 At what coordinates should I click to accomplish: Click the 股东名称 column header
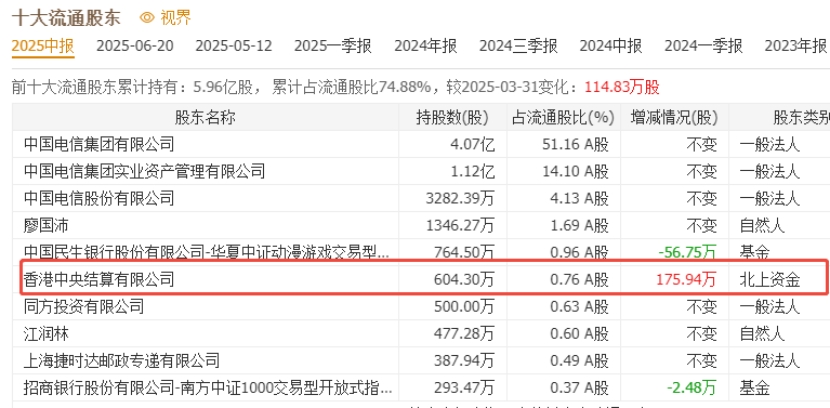(x=205, y=117)
